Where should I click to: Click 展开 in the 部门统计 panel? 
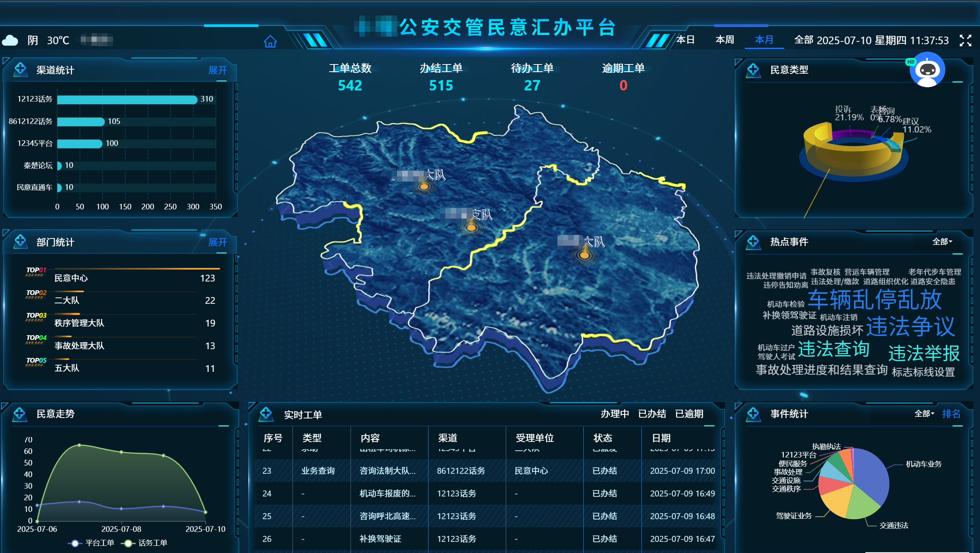[218, 242]
